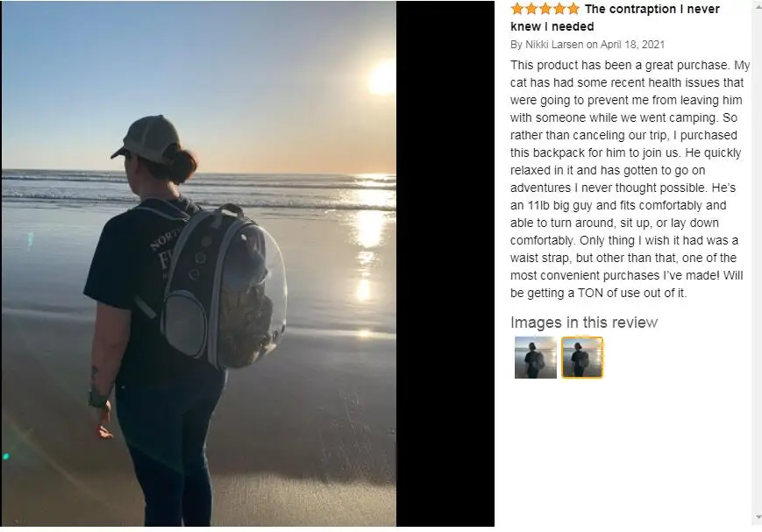This screenshot has height=532, width=762.
Task: Click the third gold rating star
Action: (545, 9)
